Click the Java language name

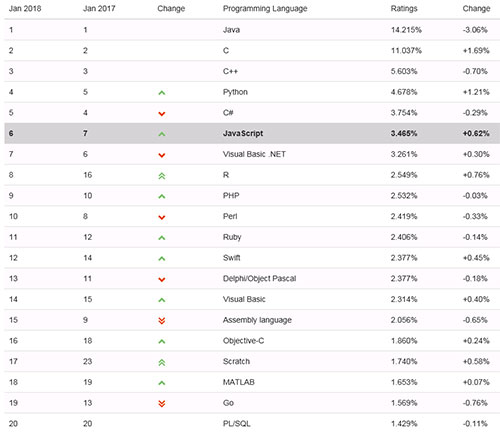[x=231, y=30]
